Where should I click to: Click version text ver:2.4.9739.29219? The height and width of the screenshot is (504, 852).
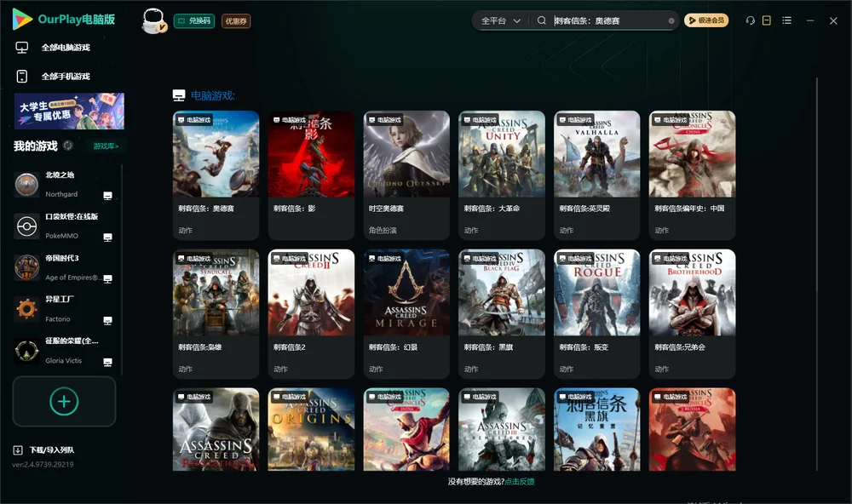[43, 464]
